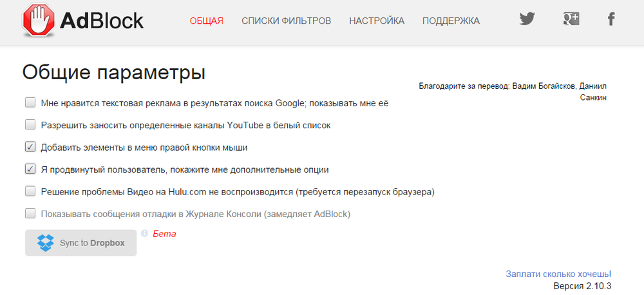Open the Twitter bird icon
This screenshot has width=644, height=295.
[x=527, y=19]
